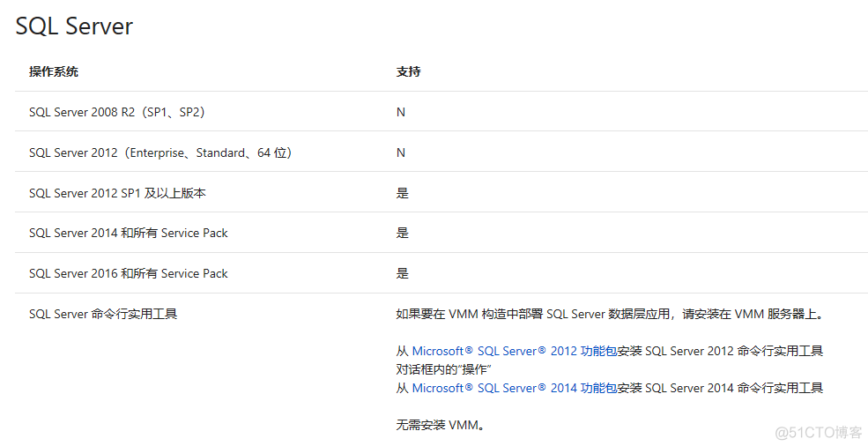
Task: Open the Microsoft SQL Server 2014 功能包 link
Action: coord(515,388)
